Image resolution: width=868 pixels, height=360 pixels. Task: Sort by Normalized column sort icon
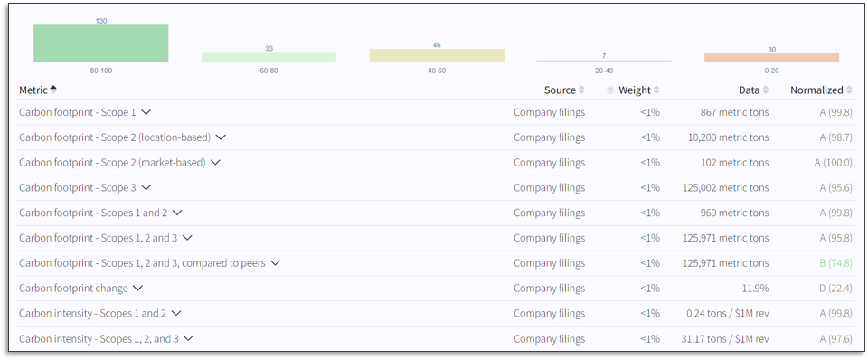coord(849,90)
